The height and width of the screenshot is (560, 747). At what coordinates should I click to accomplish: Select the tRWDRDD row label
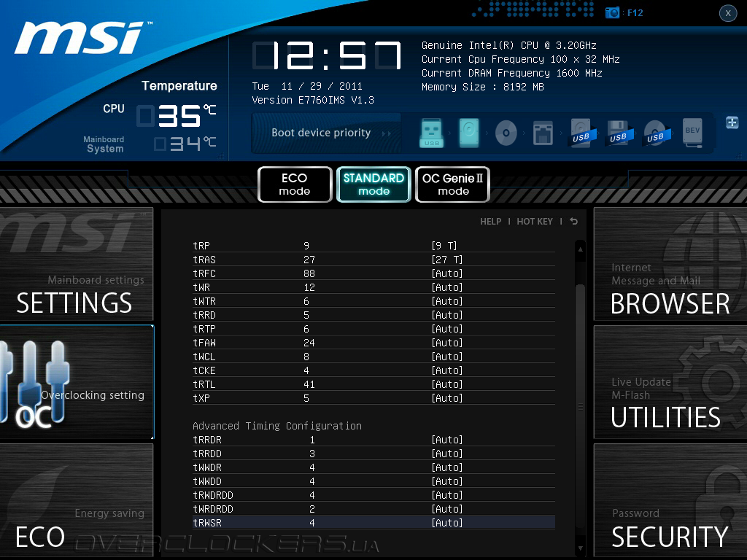click(213, 495)
